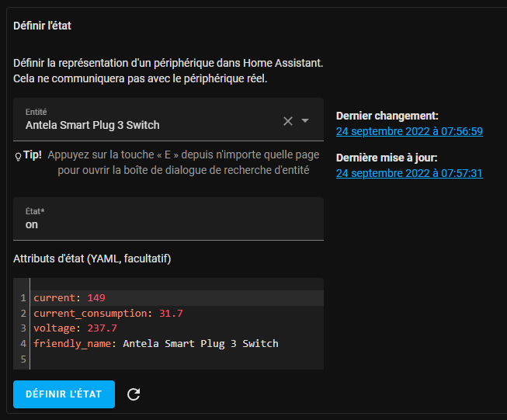This screenshot has height=420, width=507.
Task: Click line number 1 in the editor gutter
Action: tap(23, 298)
